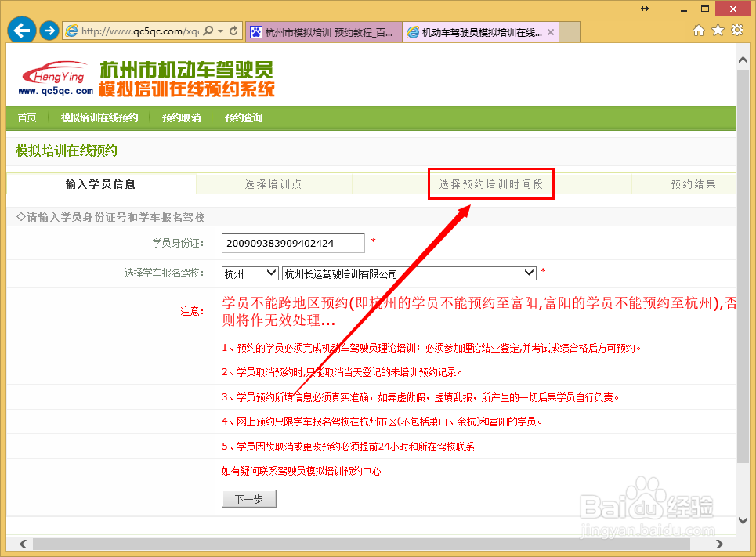Click the 选择学车报名驾校 label text
Viewport: 756px width, 557px height.
pos(164,273)
